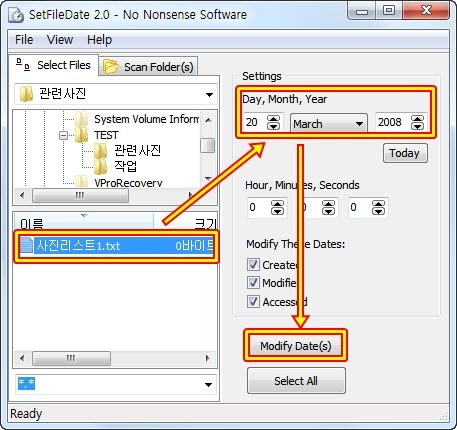Image resolution: width=457 pixels, height=430 pixels.
Task: Switch to the Select Files tab
Action: (x=54, y=65)
